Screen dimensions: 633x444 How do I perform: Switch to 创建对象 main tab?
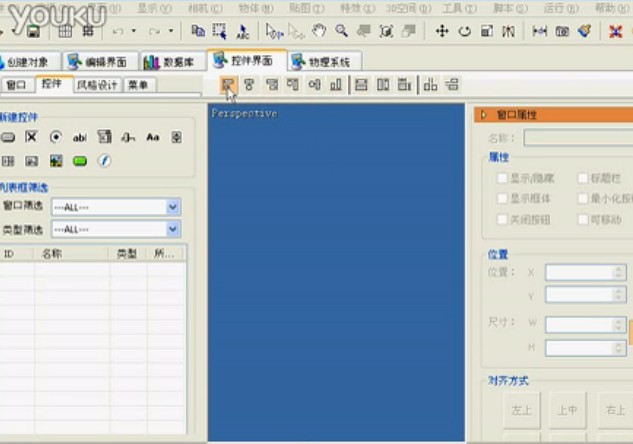27,62
